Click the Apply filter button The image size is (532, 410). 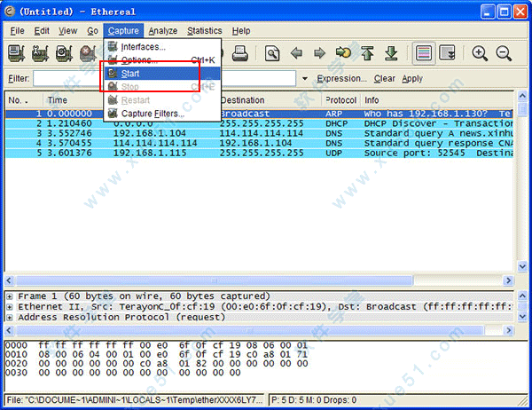click(412, 78)
